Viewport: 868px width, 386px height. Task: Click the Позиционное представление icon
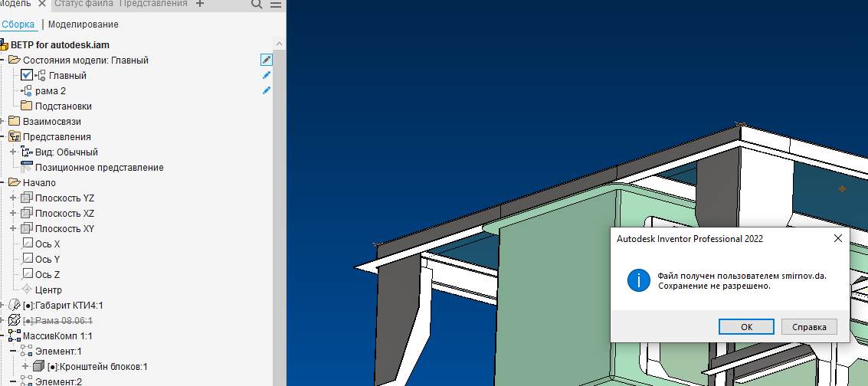tap(26, 167)
